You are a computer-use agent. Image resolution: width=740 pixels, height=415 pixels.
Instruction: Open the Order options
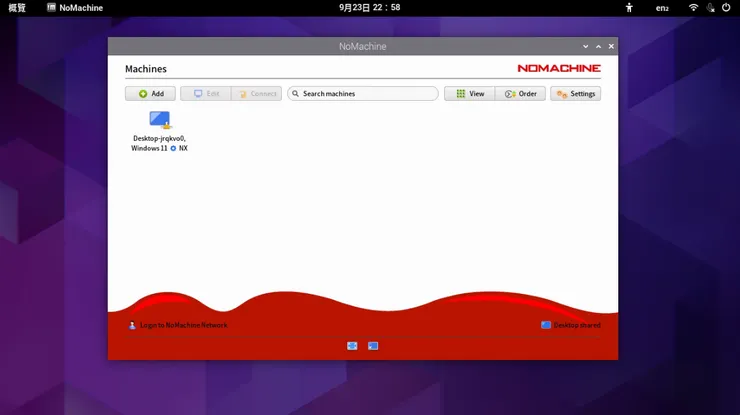[520, 93]
